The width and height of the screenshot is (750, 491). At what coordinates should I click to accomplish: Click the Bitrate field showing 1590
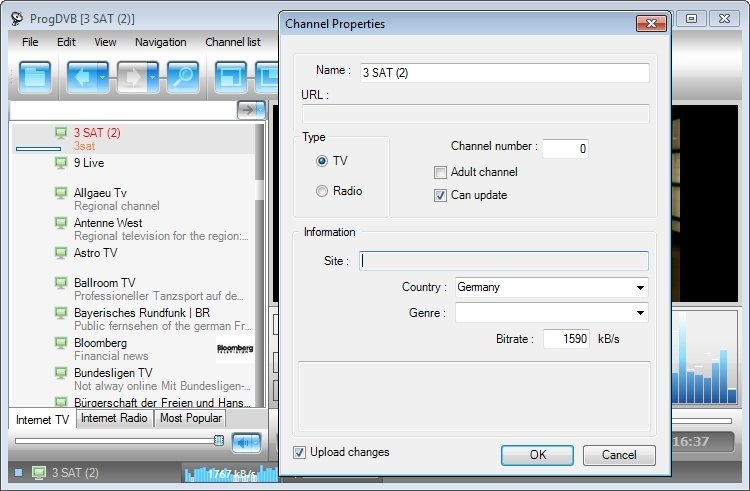tap(566, 339)
